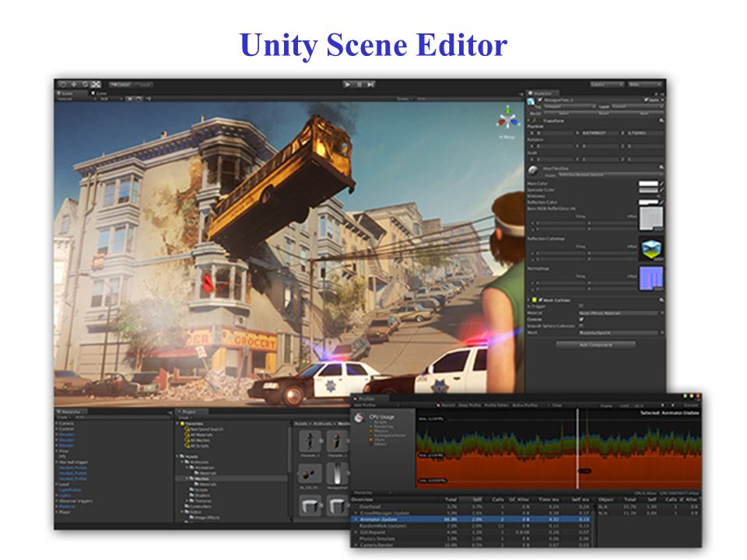Enable the Is Trigger checkbox

(581, 306)
